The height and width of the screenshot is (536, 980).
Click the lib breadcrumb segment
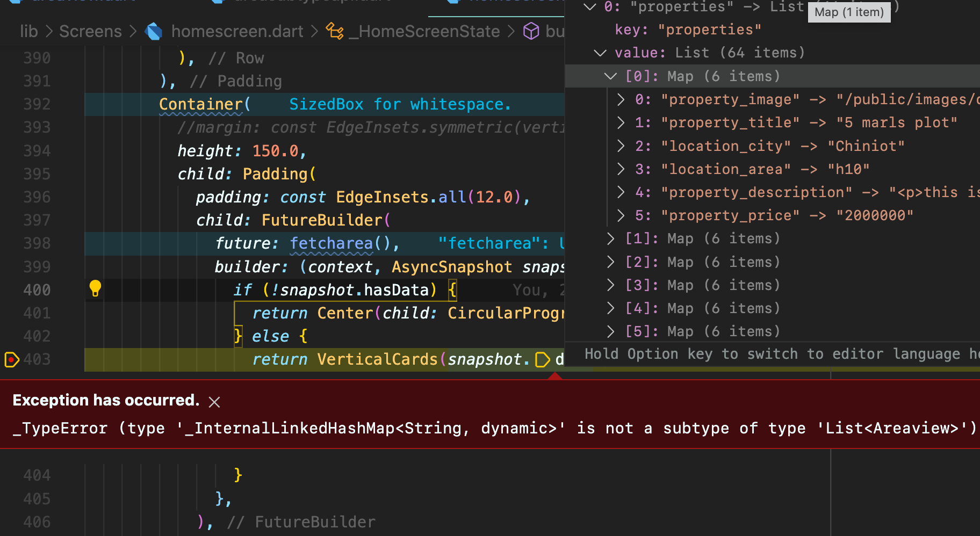click(29, 31)
